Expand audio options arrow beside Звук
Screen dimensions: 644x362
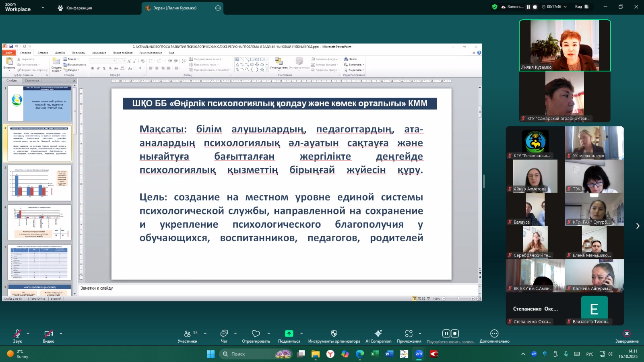[28, 333]
